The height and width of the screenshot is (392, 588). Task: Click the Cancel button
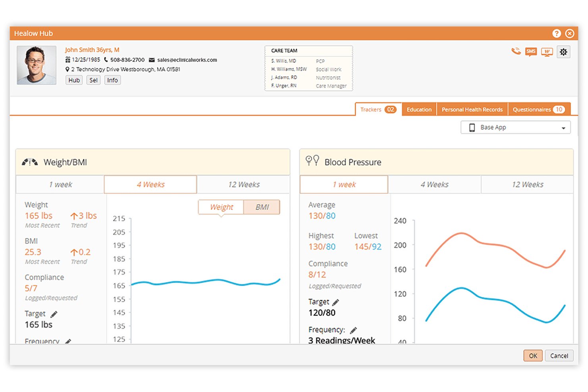(559, 356)
